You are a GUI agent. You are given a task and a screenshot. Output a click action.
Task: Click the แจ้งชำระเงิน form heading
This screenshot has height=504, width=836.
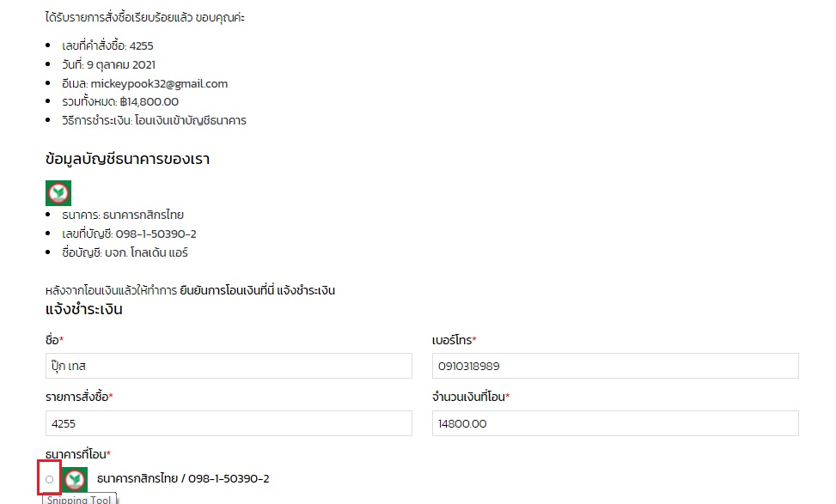point(83,309)
